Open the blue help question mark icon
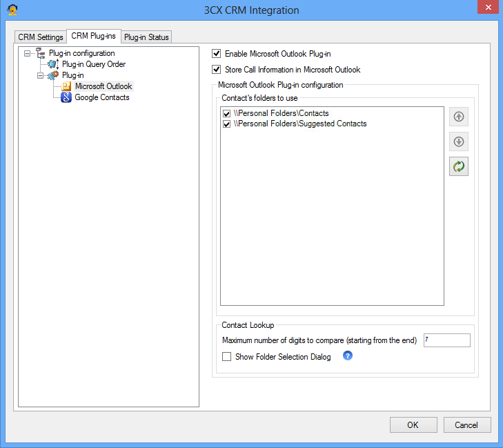 (348, 356)
